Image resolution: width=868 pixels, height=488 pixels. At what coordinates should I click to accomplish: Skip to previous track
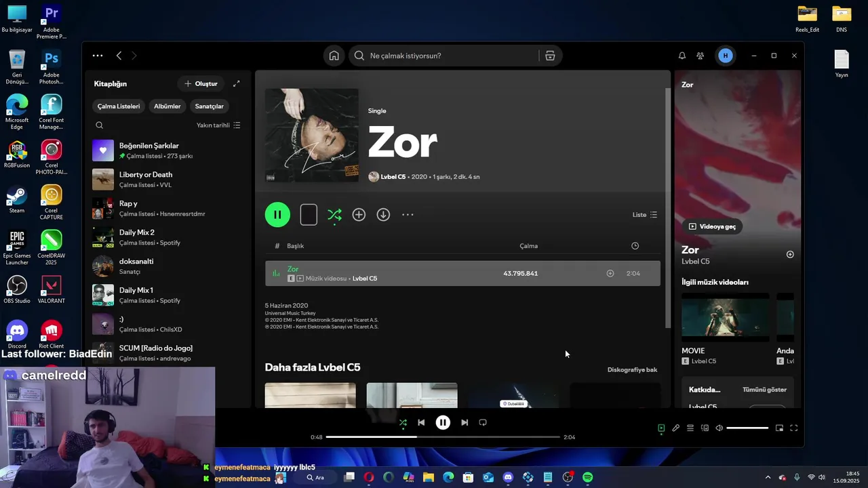pyautogui.click(x=421, y=422)
